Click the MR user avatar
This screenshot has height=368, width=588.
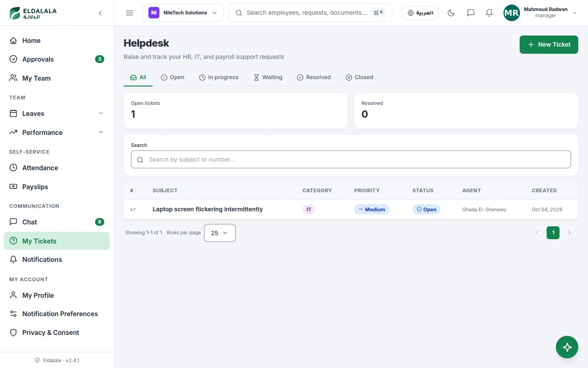(x=511, y=13)
